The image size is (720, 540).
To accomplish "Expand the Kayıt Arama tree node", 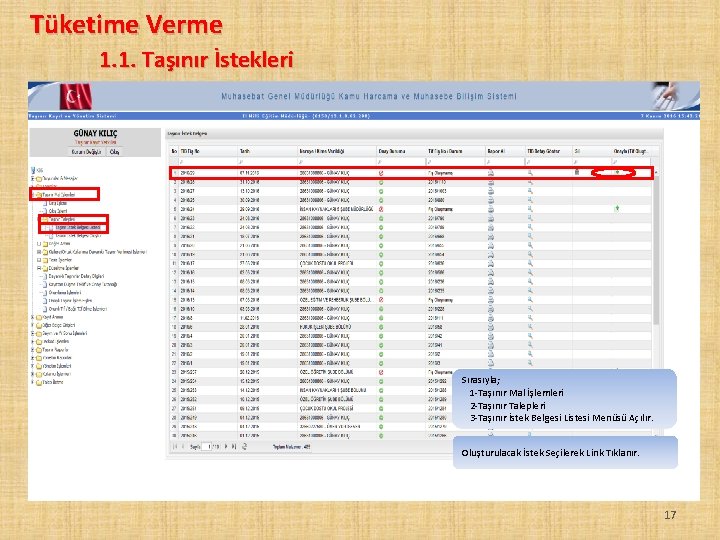I will [x=33, y=317].
